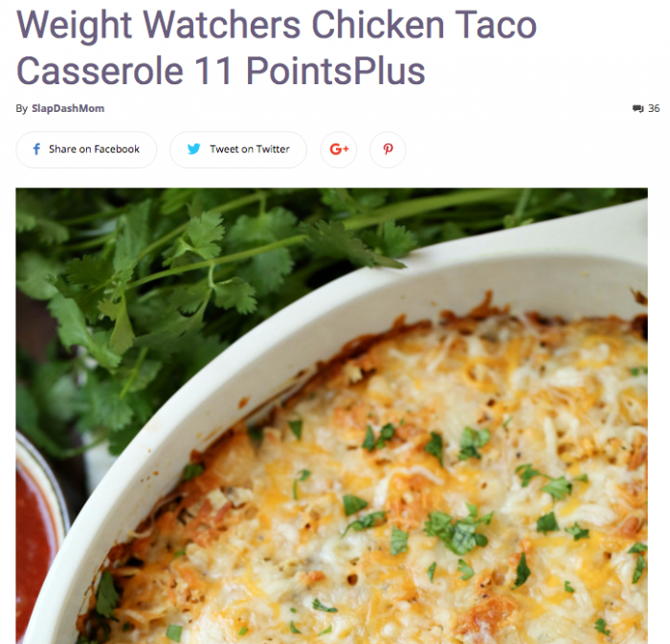Image resolution: width=670 pixels, height=644 pixels.
Task: Pin the recipe with Pinterest icon
Action: coord(388,149)
